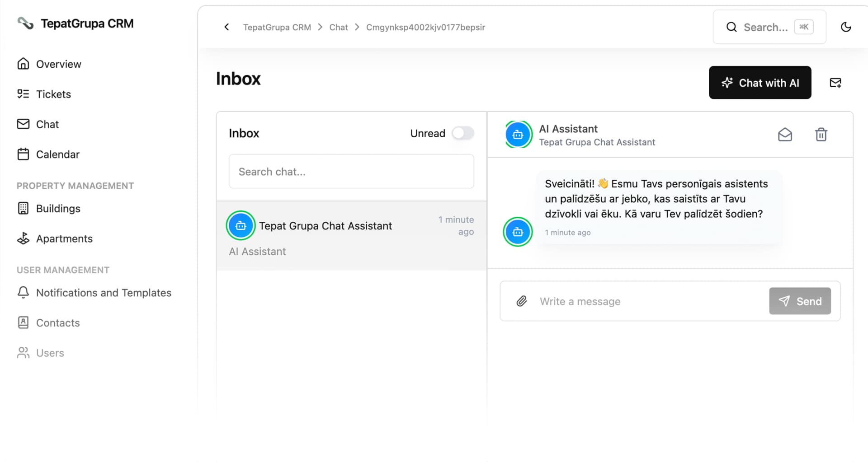This screenshot has height=462, width=868.
Task: Open Tickets in the sidebar
Action: pos(53,94)
